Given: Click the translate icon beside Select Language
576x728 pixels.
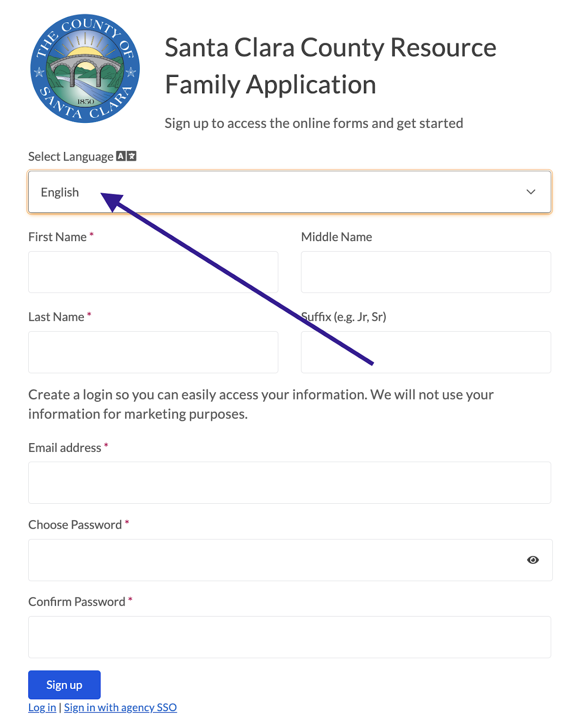Looking at the screenshot, I should pos(126,156).
